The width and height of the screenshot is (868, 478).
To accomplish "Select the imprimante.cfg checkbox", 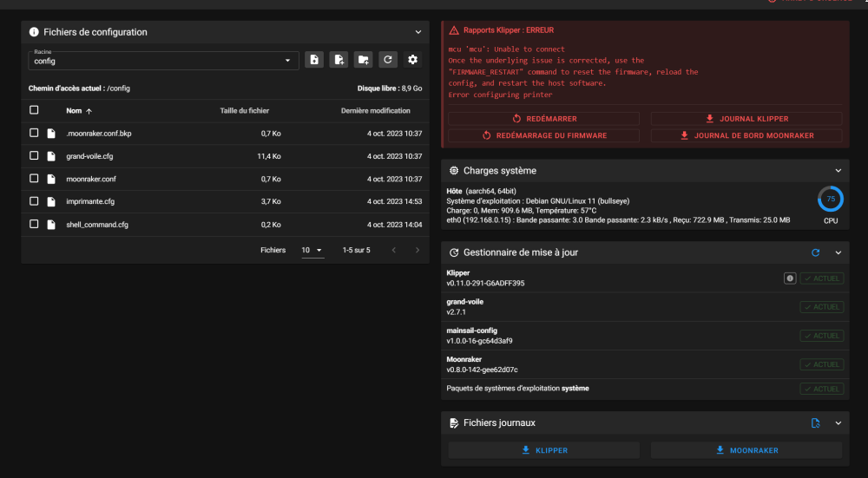I will 34,201.
